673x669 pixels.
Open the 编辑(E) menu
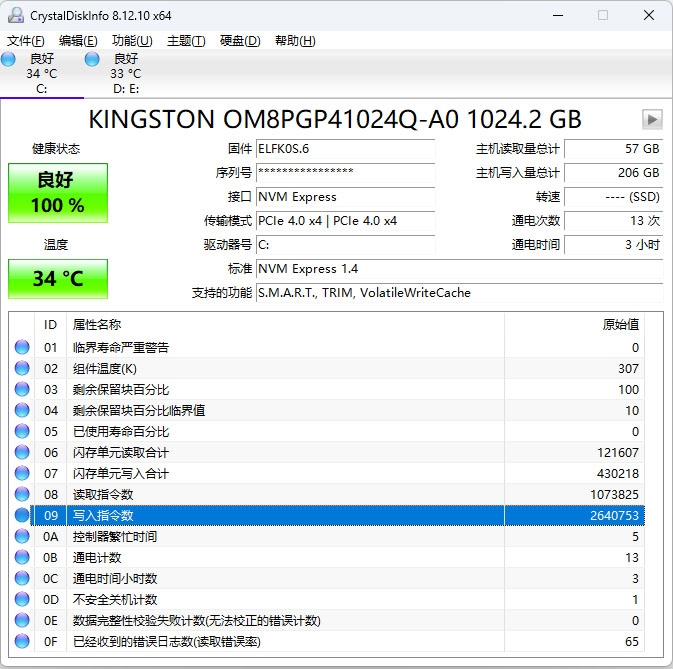78,41
